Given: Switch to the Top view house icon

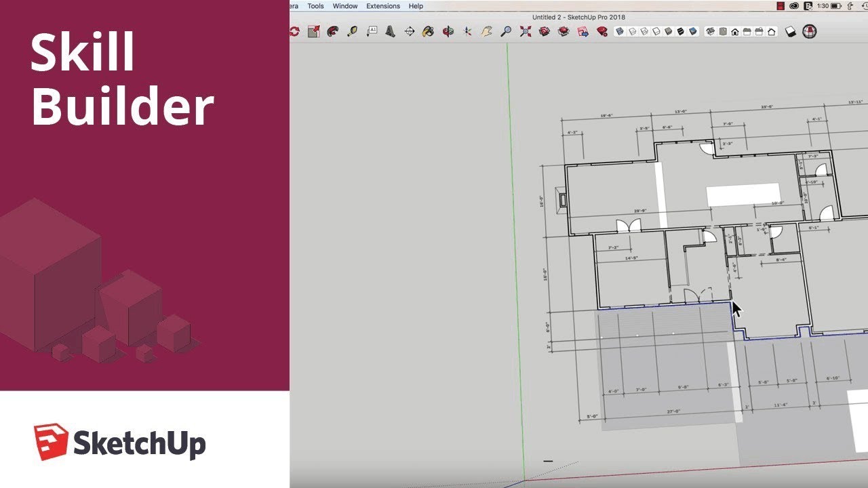Looking at the screenshot, I should 722,30.
